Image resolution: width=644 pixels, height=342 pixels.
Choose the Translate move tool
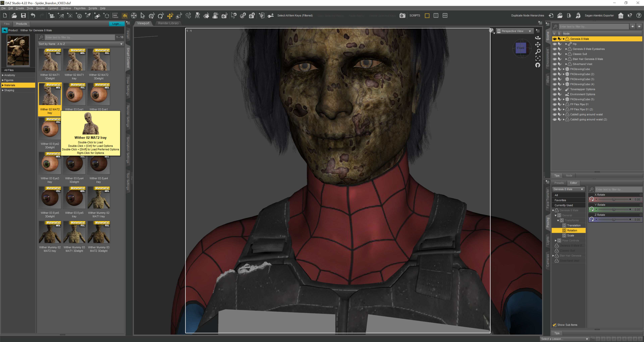(x=170, y=15)
